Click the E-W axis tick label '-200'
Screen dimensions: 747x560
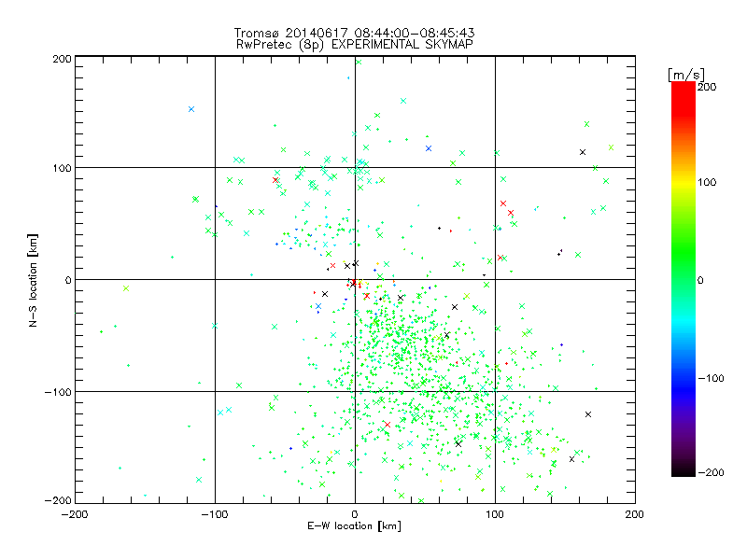tap(75, 514)
